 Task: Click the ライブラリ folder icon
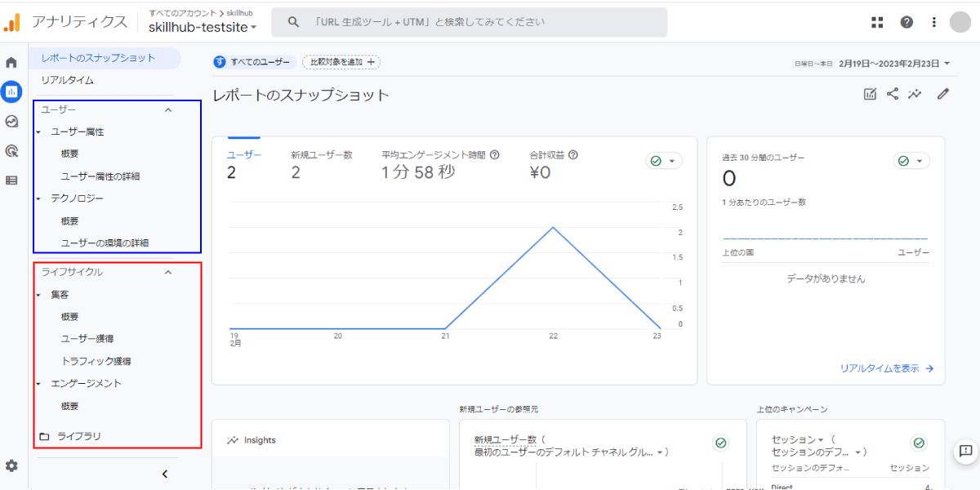(45, 436)
